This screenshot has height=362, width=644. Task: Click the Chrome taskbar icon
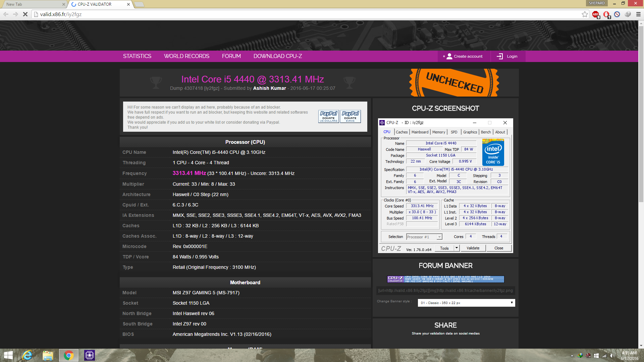tap(69, 355)
